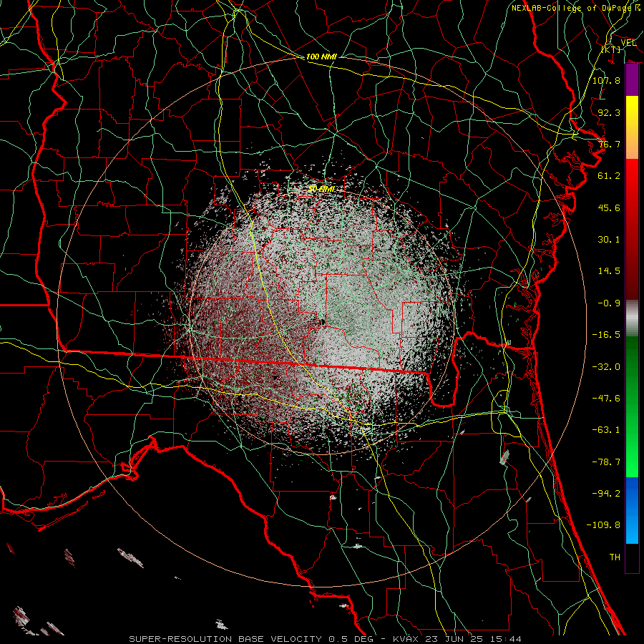Click the Super-Resolution Base Velocity caption
Image resolution: width=644 pixels, height=644 pixels.
click(x=326, y=639)
